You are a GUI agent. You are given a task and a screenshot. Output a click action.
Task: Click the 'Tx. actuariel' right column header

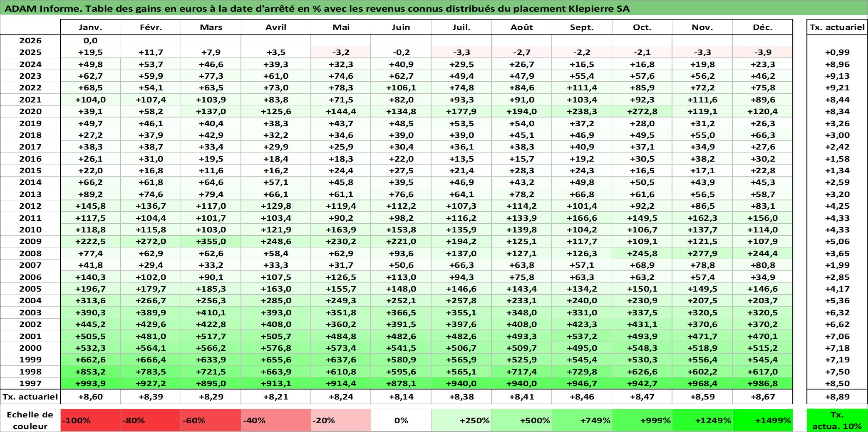[x=837, y=27]
